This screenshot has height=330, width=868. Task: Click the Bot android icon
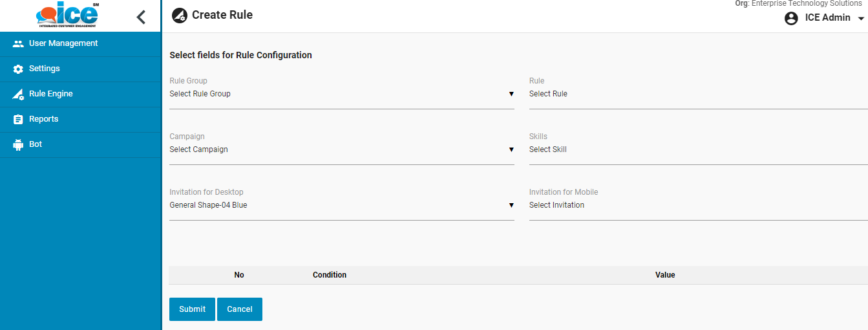(x=18, y=145)
